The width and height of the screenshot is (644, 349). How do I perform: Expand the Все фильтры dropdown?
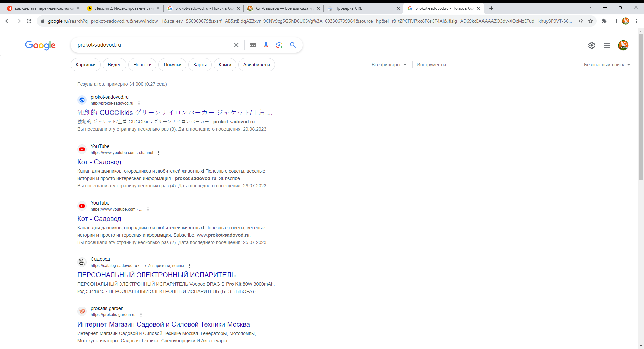click(389, 65)
